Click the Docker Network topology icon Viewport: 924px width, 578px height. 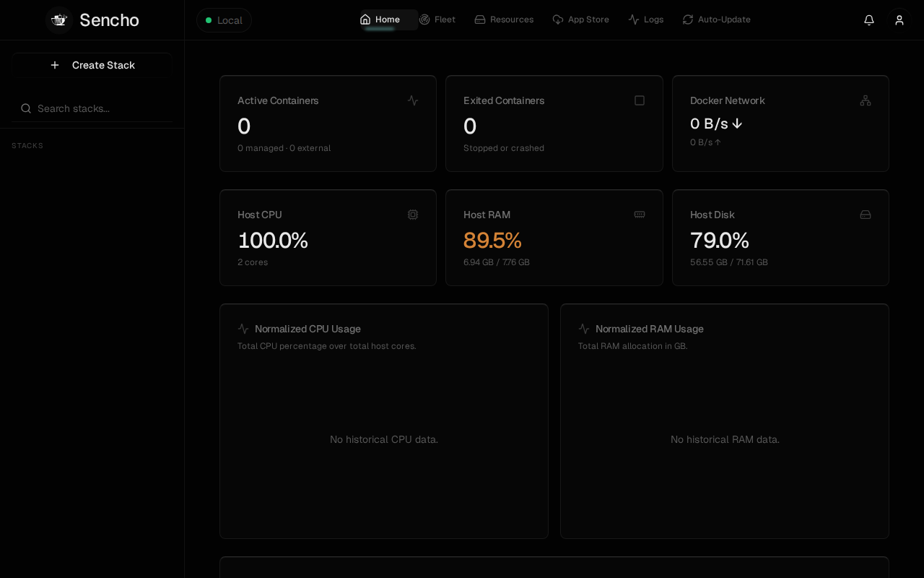pos(866,100)
